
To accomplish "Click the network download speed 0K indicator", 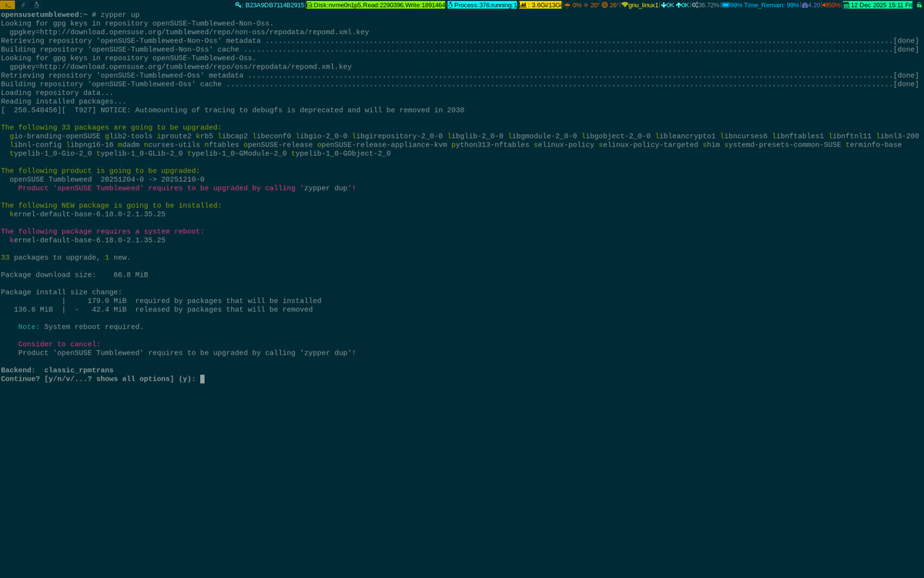I will pos(668,5).
